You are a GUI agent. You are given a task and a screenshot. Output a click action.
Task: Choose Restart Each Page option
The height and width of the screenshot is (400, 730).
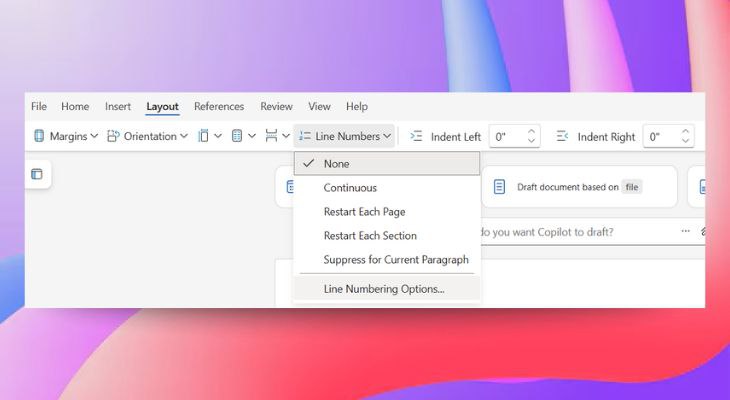[387, 212]
